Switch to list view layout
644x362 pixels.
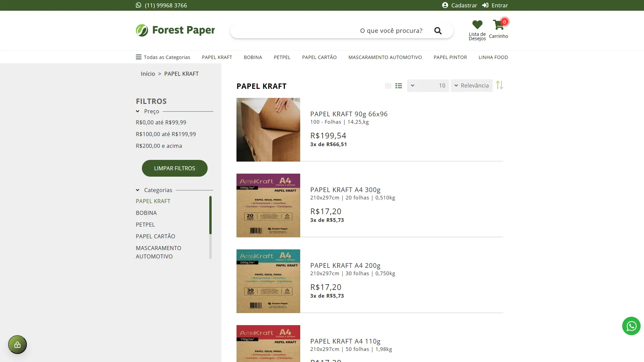coord(398,86)
